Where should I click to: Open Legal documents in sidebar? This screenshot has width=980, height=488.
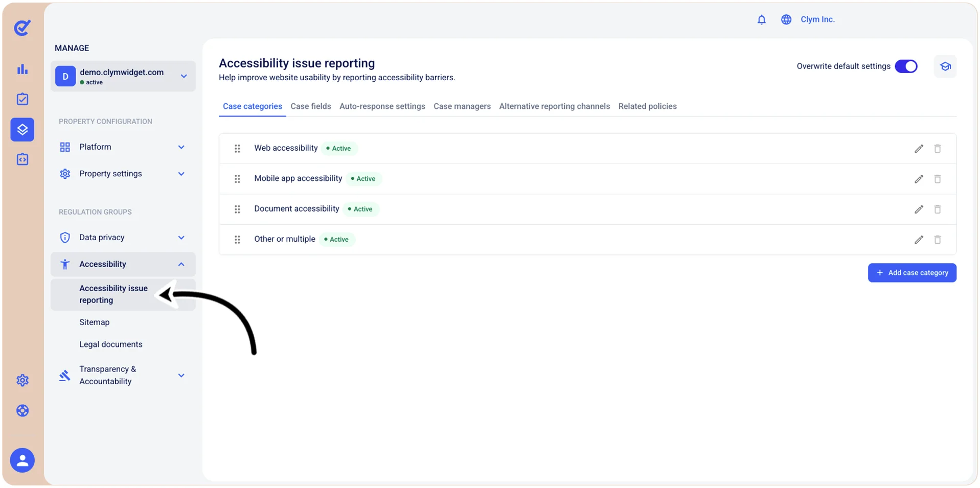coord(111,344)
